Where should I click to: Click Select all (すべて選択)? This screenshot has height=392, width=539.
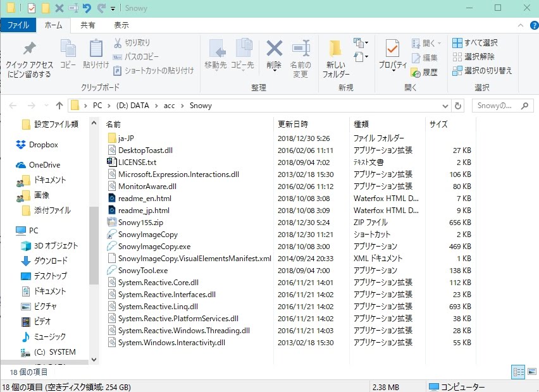click(475, 43)
